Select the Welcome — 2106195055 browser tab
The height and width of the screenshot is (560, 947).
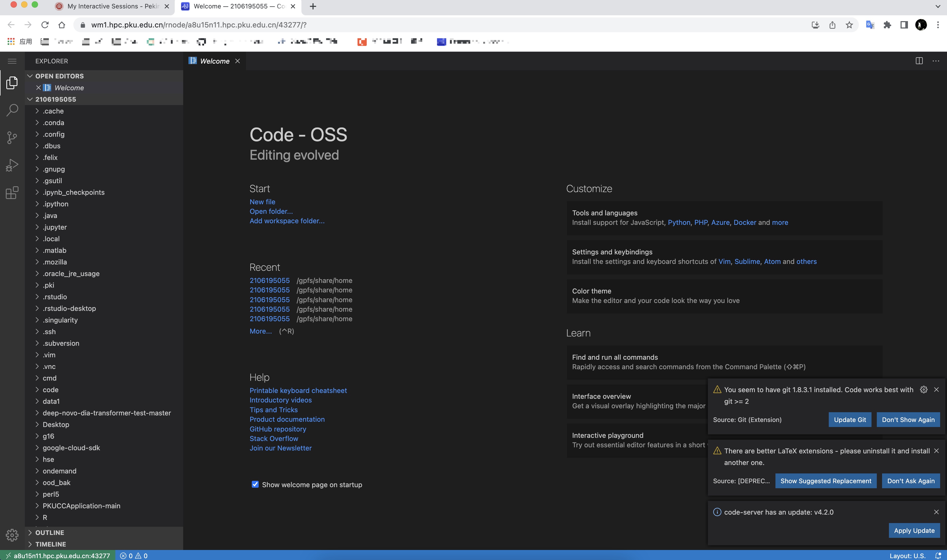pos(238,6)
